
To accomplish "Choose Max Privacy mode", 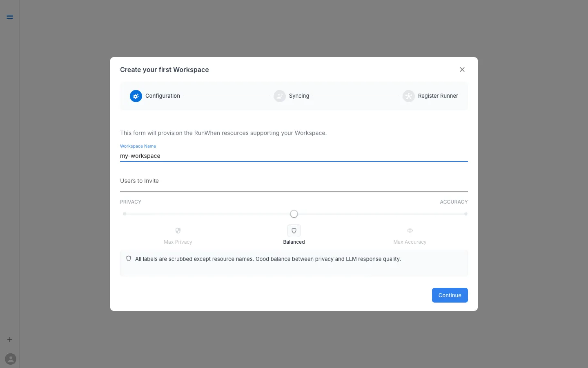I will (178, 242).
